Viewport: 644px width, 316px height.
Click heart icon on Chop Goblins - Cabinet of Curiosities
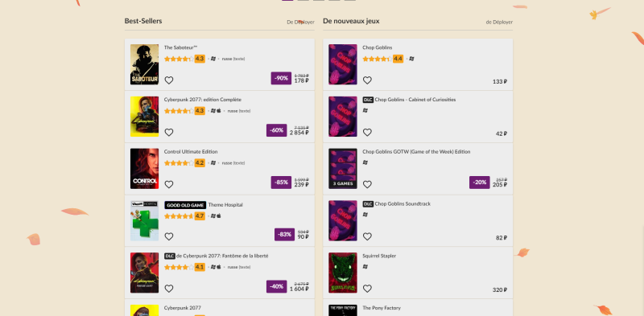tap(367, 133)
